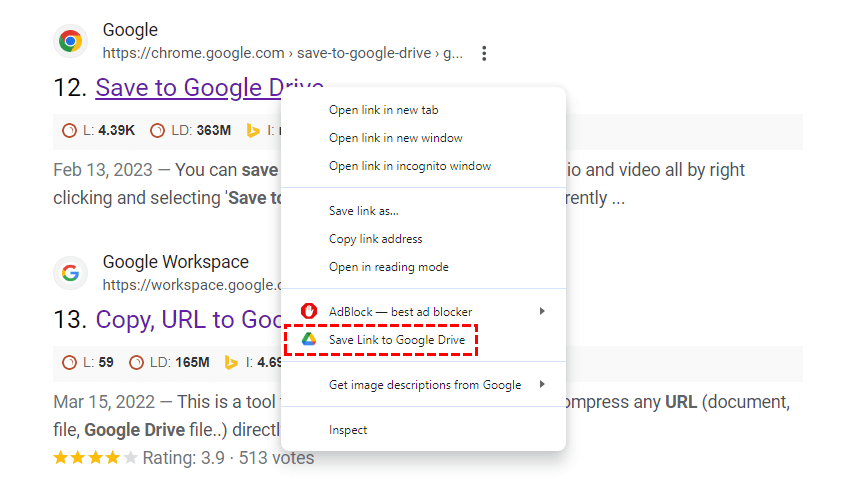Click the Mar 15, 2022 snippet date
This screenshot has height=479, width=856.
click(x=104, y=402)
